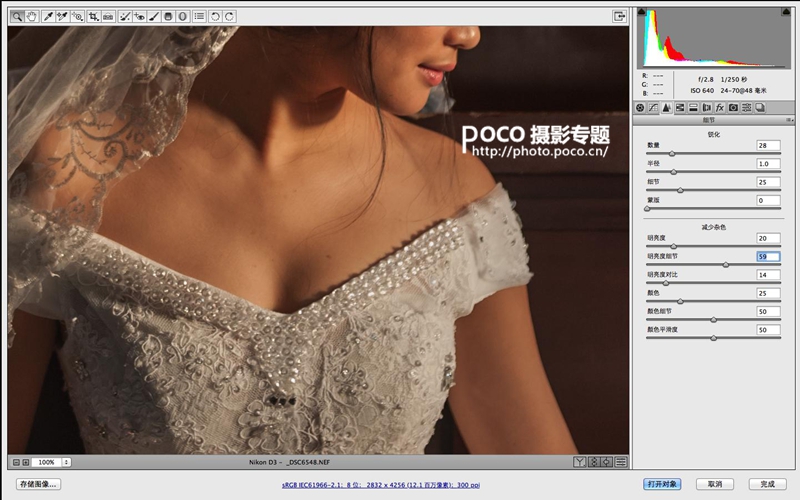Viewport: 800px width, 500px height.
Task: Click the Luminance Contrast field showing 14
Action: 768,275
